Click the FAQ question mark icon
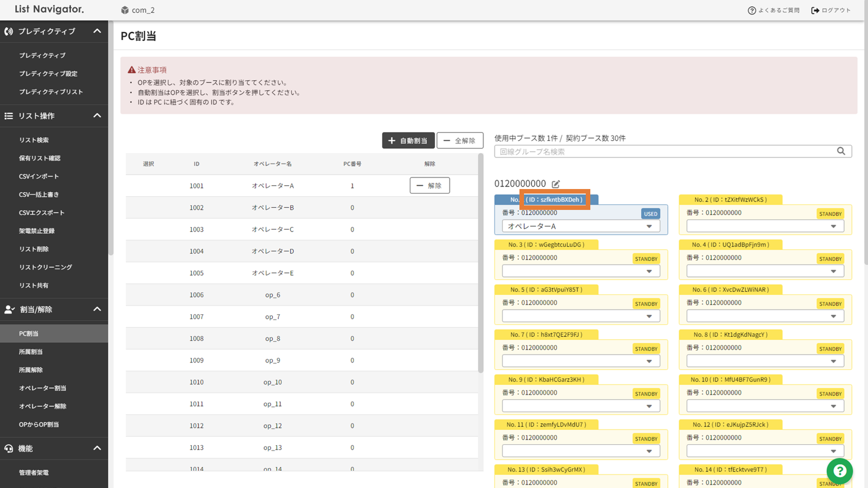This screenshot has height=488, width=868. 752,10
